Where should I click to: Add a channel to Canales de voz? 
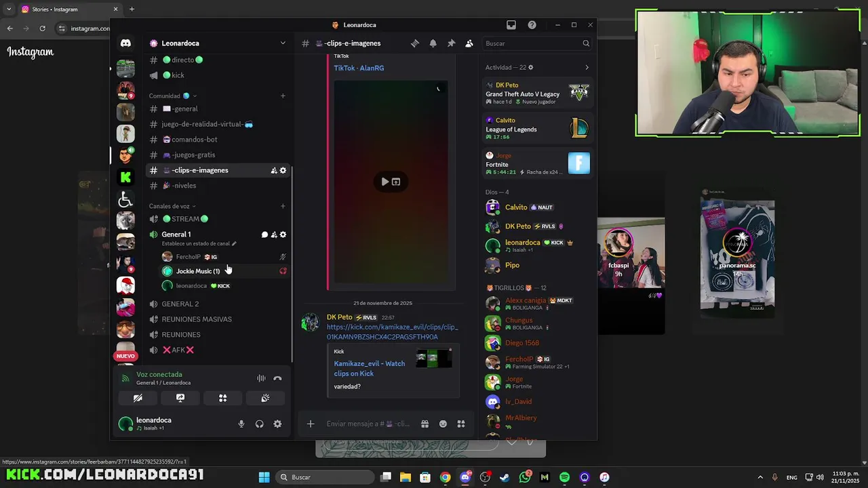click(x=283, y=206)
